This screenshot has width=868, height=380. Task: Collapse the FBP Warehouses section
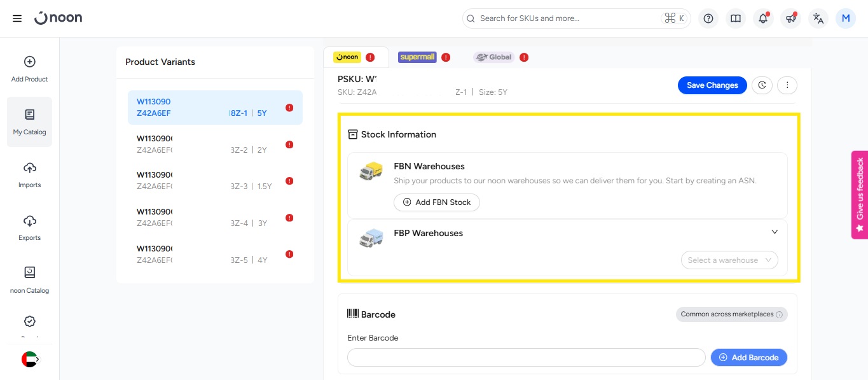[775, 232]
